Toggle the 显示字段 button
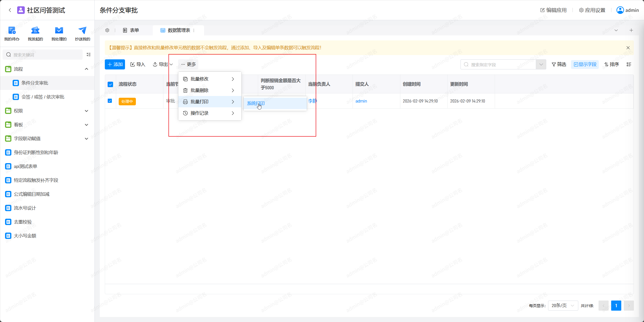Viewport: 644px width, 322px height. tap(585, 64)
